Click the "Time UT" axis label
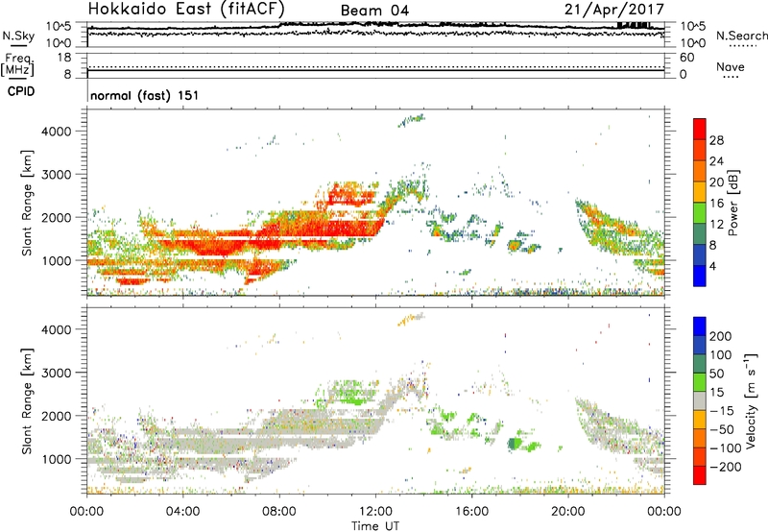The image size is (768, 532). pyautogui.click(x=375, y=526)
